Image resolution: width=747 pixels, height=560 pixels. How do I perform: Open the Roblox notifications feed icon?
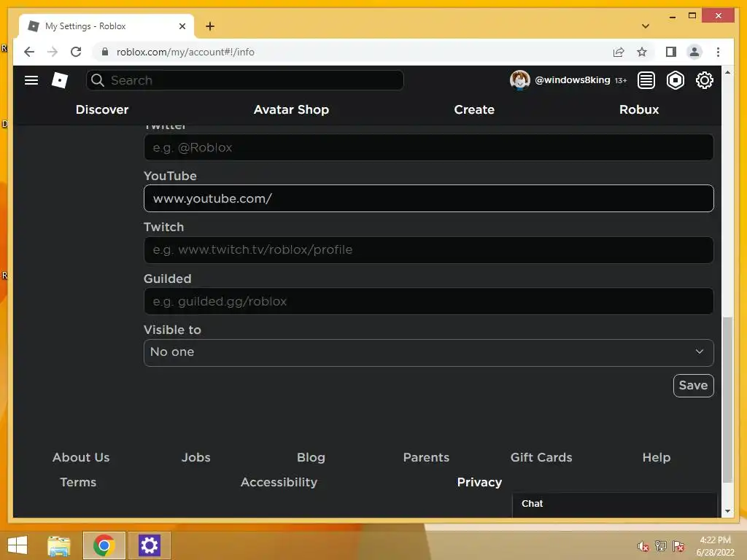pyautogui.click(x=646, y=80)
